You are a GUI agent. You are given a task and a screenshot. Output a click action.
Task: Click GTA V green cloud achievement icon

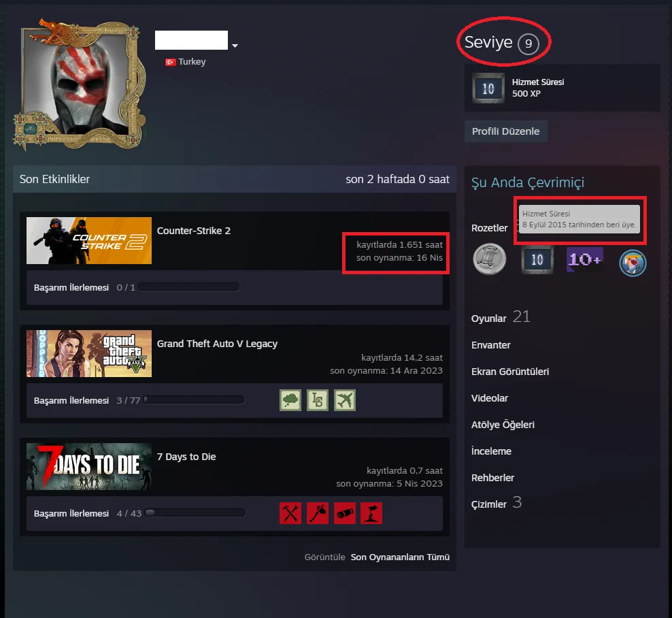point(290,400)
